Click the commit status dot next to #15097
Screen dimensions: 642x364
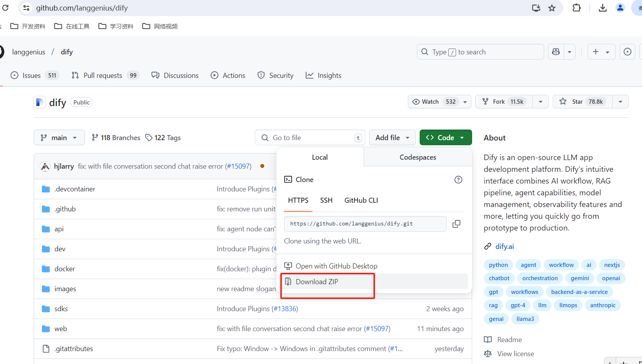pos(262,166)
